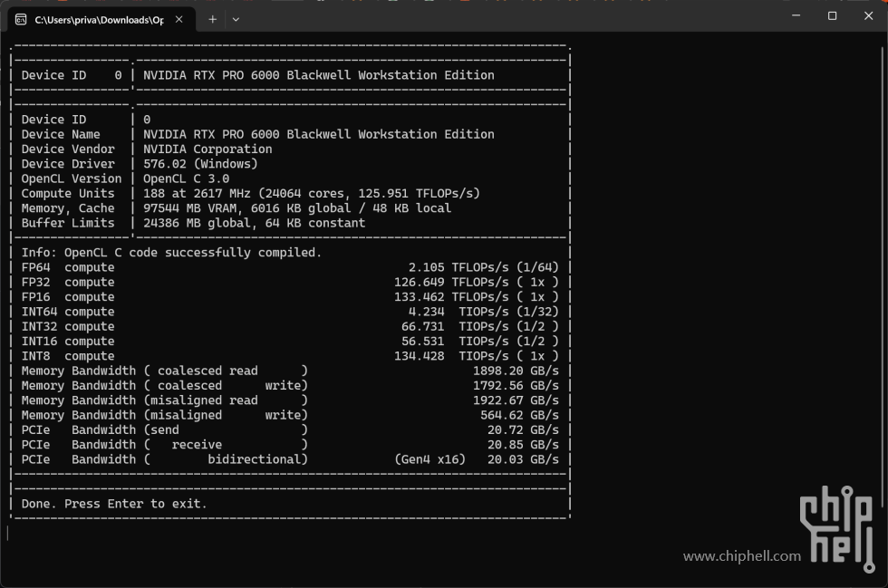Click FP64 result '2.105 TFLOPs/s'

tap(458, 266)
